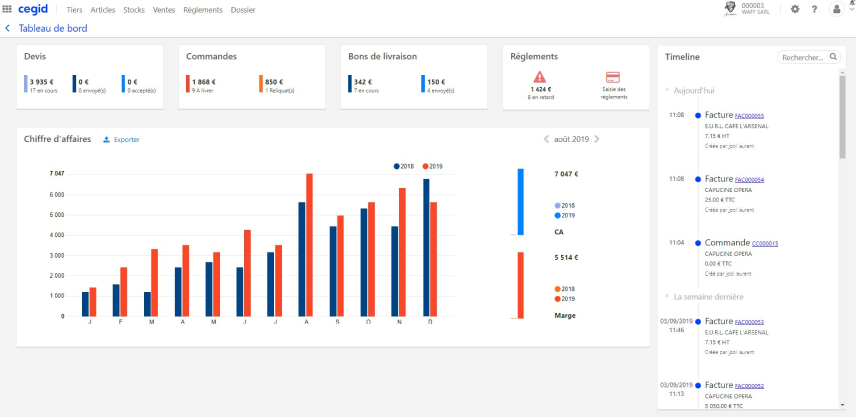
Task: Click the 7 047 € CA total value
Action: click(566, 174)
